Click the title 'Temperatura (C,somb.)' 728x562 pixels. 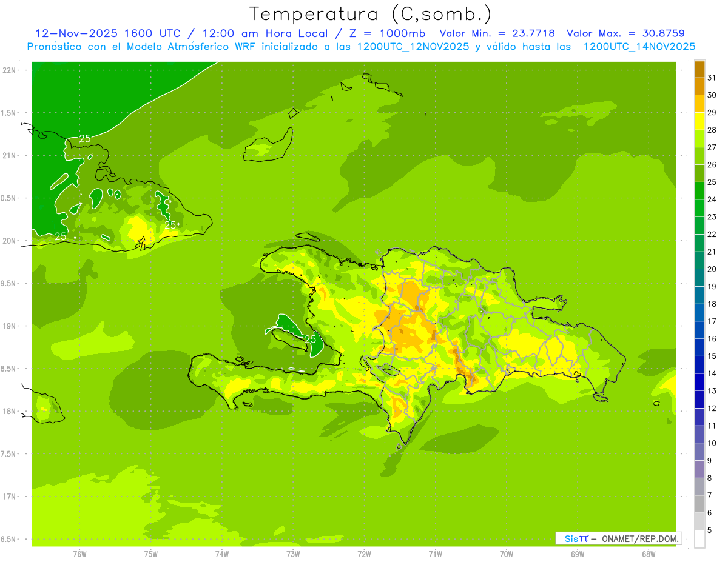[x=370, y=14]
